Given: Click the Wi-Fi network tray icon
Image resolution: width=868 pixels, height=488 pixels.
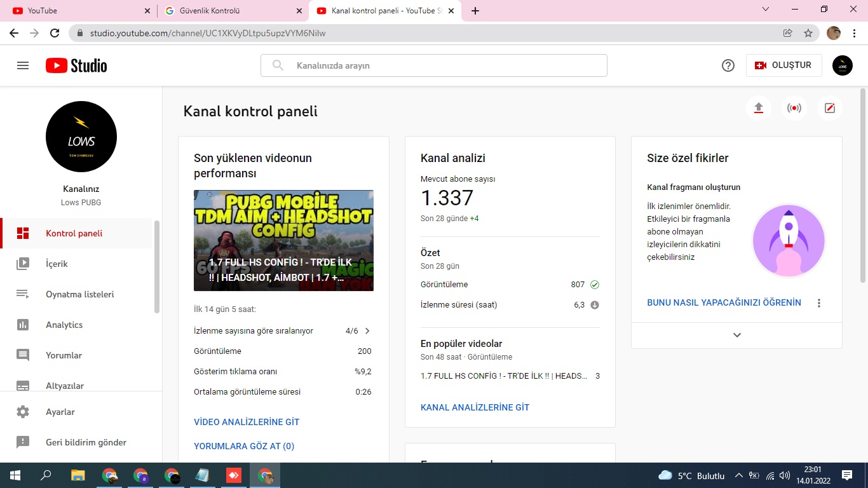Looking at the screenshot, I should pos(770,475).
